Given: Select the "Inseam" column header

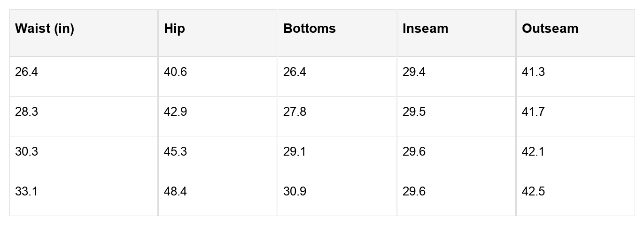Looking at the screenshot, I should point(425,29).
